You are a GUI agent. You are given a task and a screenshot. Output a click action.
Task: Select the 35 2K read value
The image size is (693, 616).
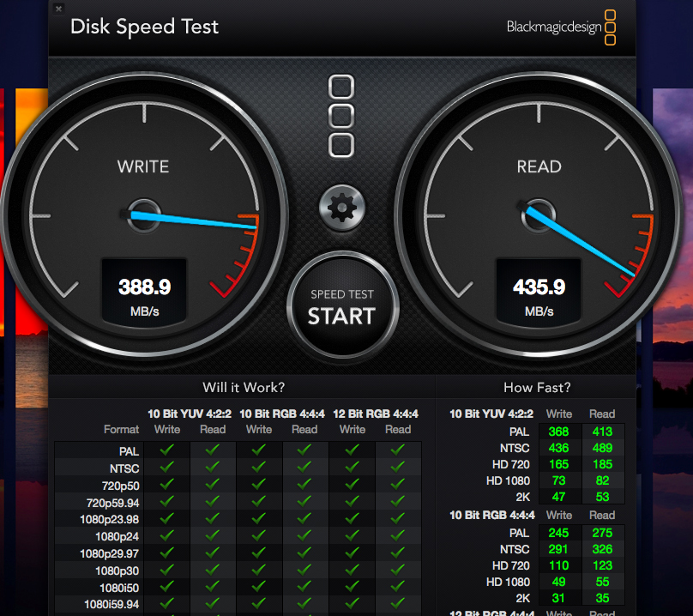(602, 598)
